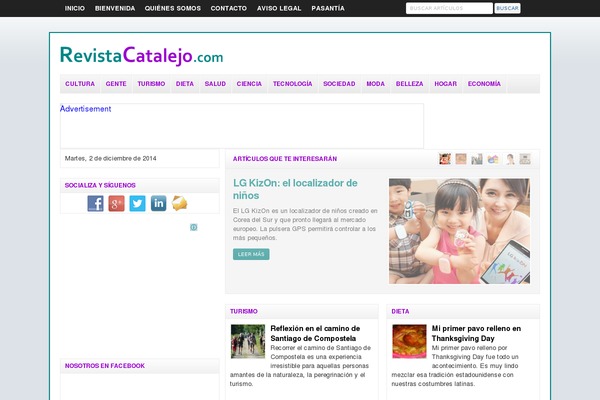
Task: Open the Salud category tab
Action: point(215,83)
